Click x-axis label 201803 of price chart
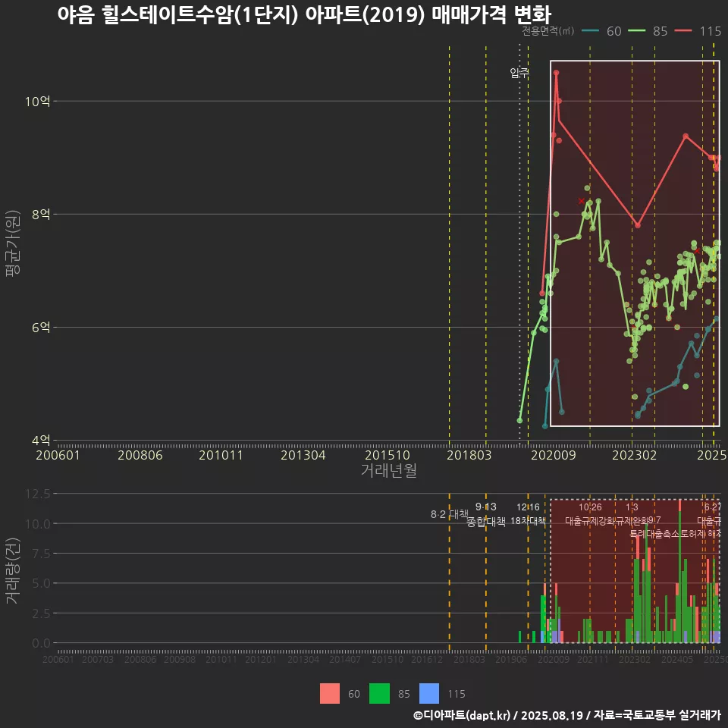 (469, 455)
